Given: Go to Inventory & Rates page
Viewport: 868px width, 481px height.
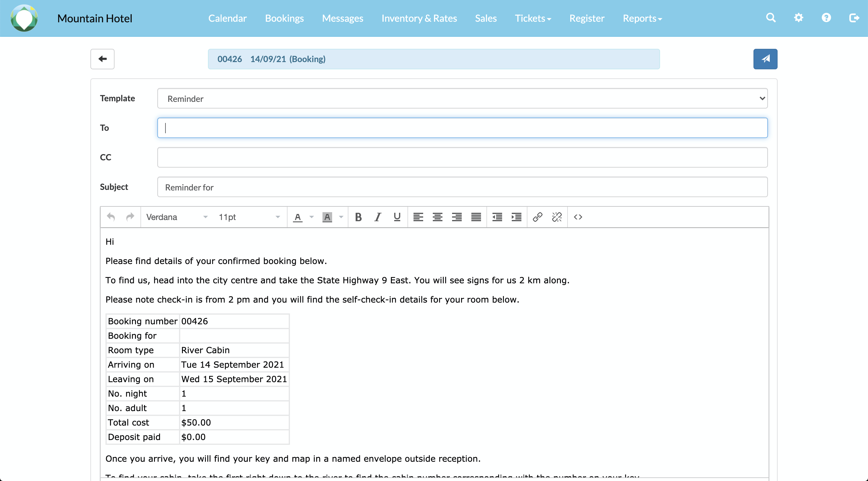Looking at the screenshot, I should click(x=419, y=18).
